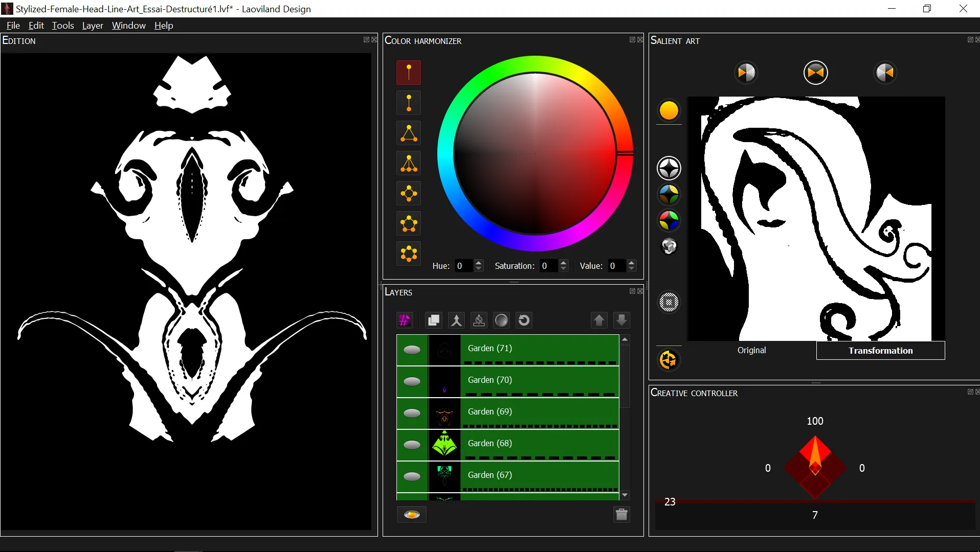Close the Color Harmonizer panel
Image resolution: width=980 pixels, height=552 pixels.
coord(640,40)
